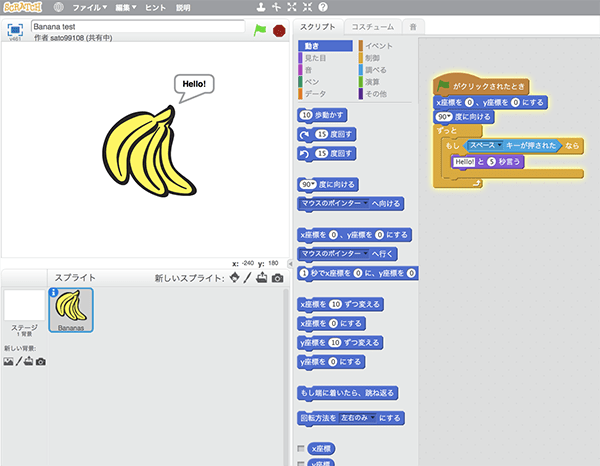The image size is (600, 466).
Task: Open マウスのポインター dropdown in へ行く block
Action: [365, 253]
